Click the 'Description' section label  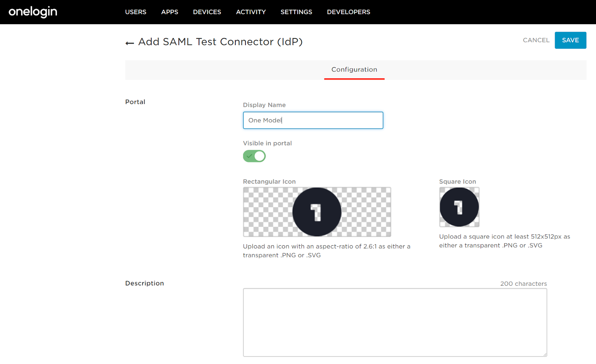pyautogui.click(x=145, y=283)
